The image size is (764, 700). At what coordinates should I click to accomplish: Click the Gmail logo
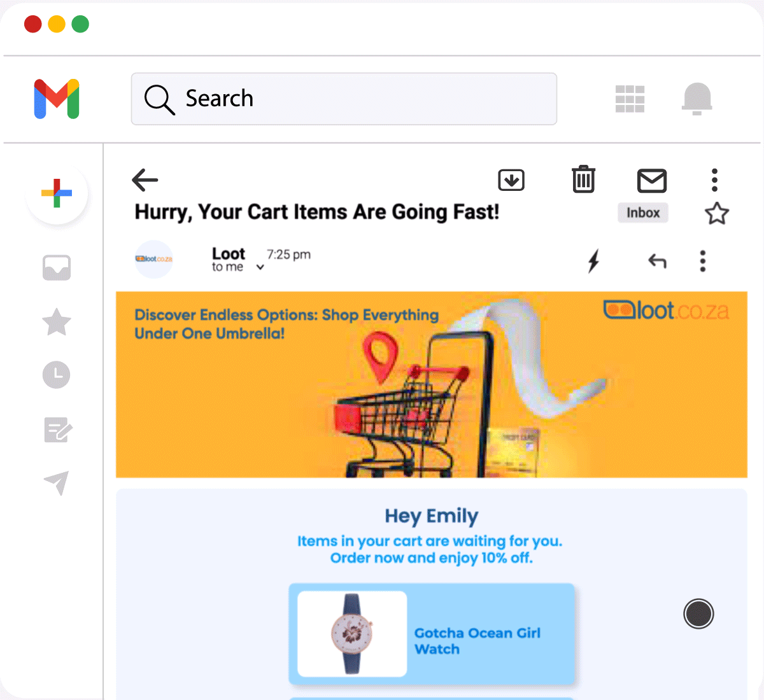(x=57, y=99)
